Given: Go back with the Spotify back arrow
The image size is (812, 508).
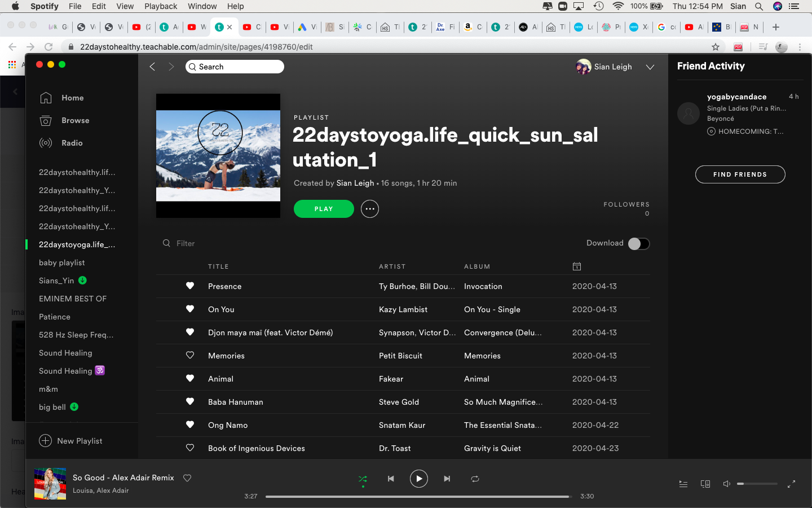Looking at the screenshot, I should (152, 67).
